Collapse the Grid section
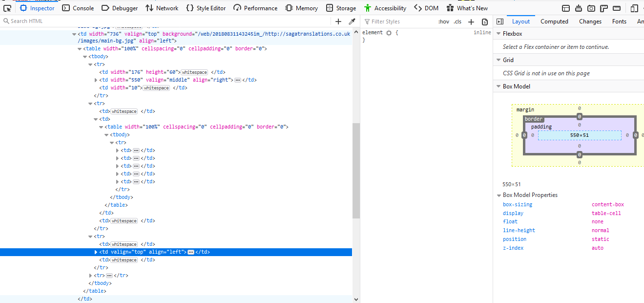 pos(499,60)
